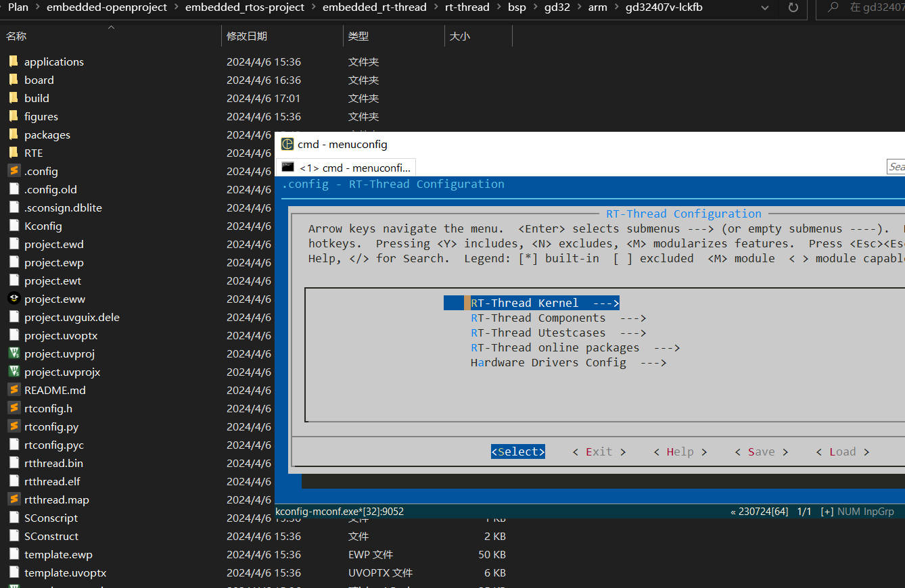
Task: Select the project.ewt file name
Action: coord(53,280)
